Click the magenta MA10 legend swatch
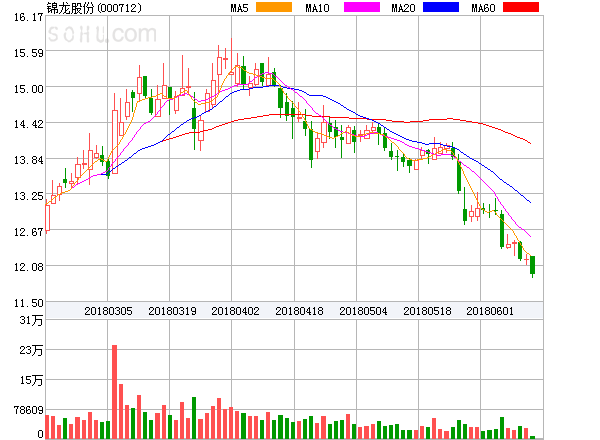The width and height of the screenshot is (600, 440). tap(362, 7)
